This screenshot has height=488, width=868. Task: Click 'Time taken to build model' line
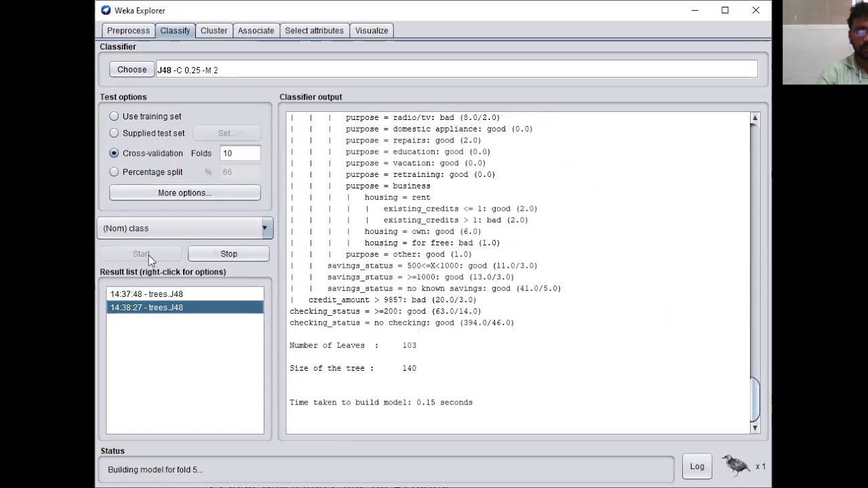click(x=381, y=403)
